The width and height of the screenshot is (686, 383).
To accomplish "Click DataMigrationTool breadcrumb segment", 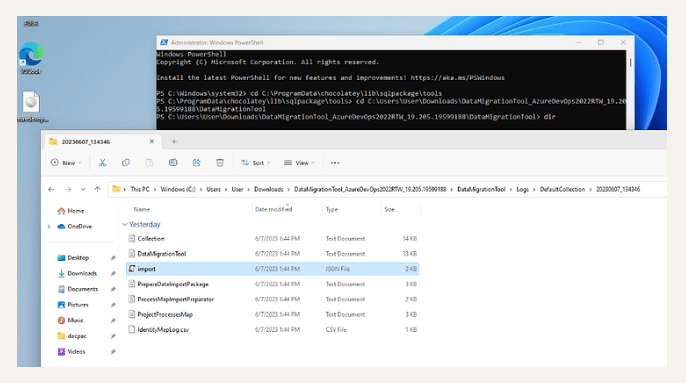I will pos(481,190).
